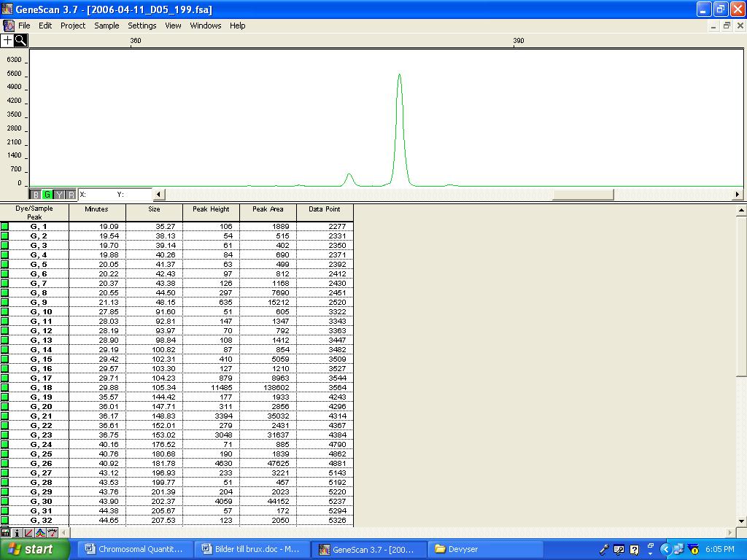Viewport: 747px width, 560px height.
Task: Click the Data Point column header
Action: click(325, 212)
